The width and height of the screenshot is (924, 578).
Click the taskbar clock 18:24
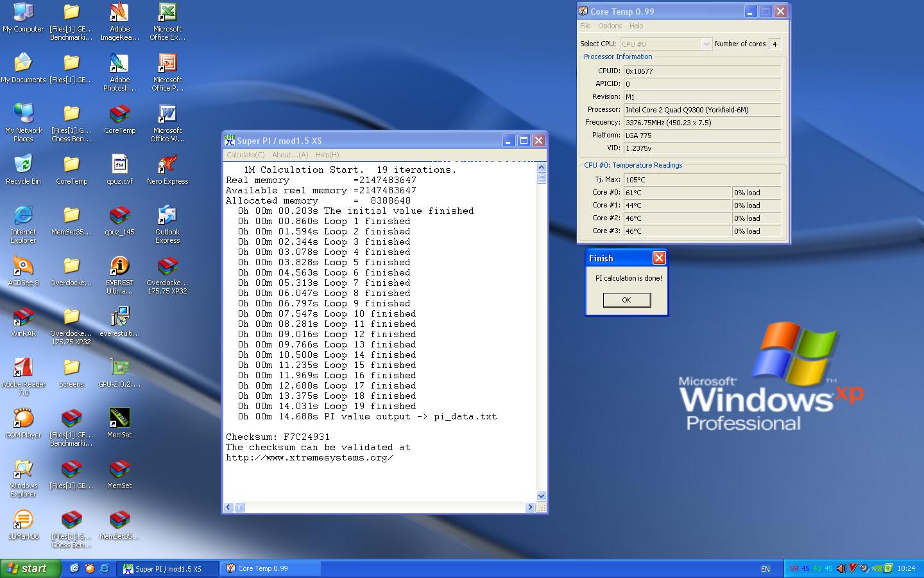pyautogui.click(x=906, y=568)
